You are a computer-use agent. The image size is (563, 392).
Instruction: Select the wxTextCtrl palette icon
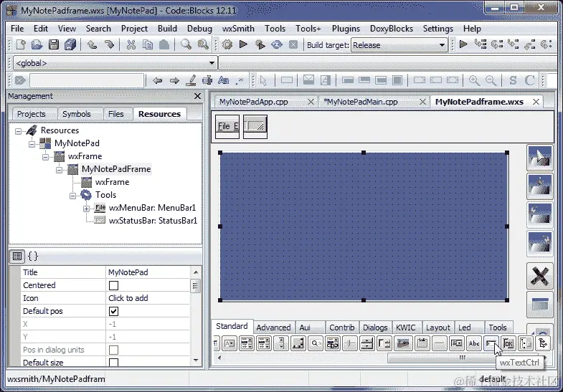(491, 343)
